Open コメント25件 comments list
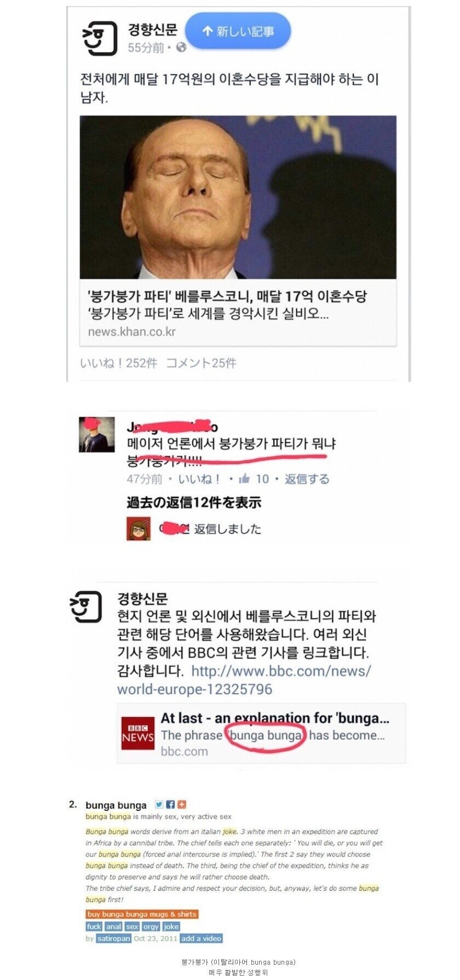Viewport: 460px width, 980px height. point(201,363)
